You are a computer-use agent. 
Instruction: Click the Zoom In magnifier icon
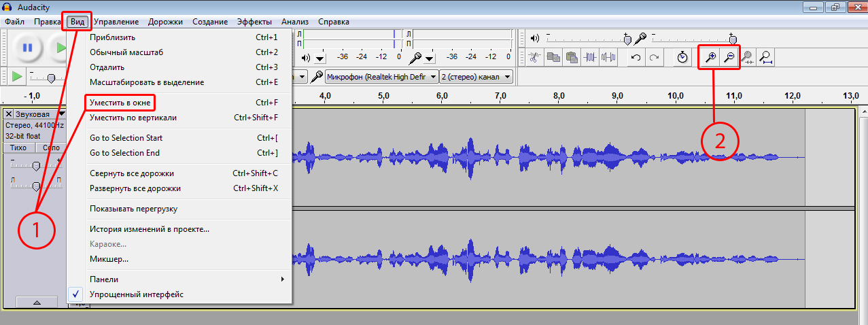click(x=710, y=58)
